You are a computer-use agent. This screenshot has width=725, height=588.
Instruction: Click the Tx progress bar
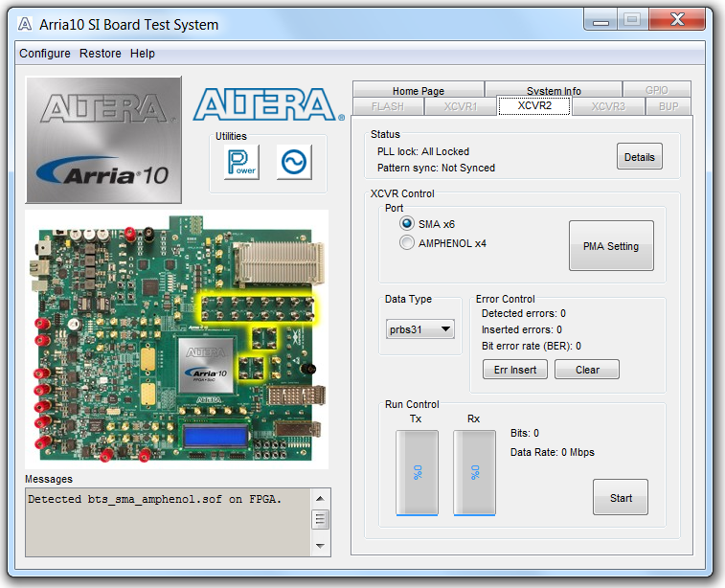[x=417, y=472]
